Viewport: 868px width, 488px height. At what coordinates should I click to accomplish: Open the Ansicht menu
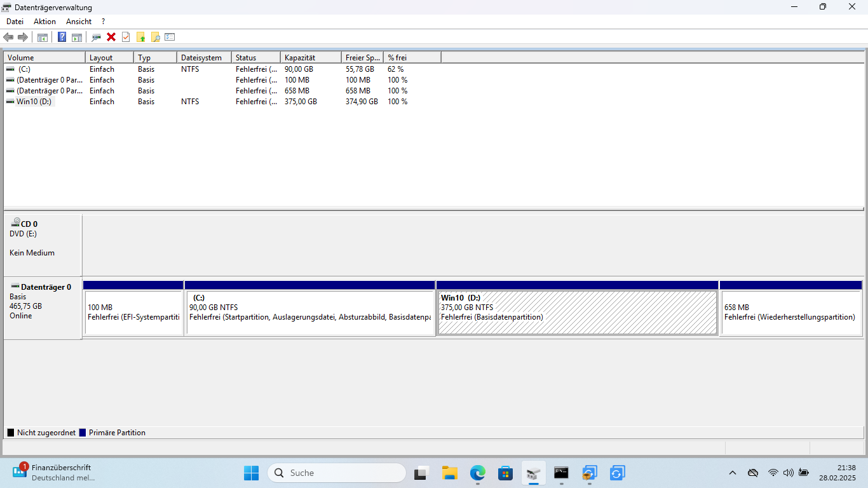79,22
